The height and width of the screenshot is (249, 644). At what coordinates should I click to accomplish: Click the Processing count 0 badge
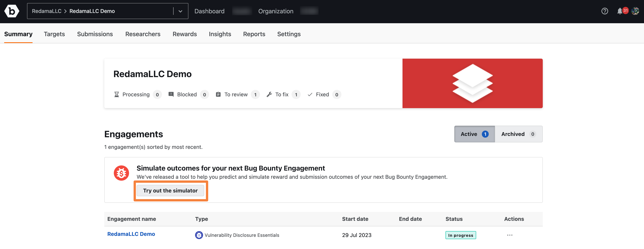(x=157, y=94)
